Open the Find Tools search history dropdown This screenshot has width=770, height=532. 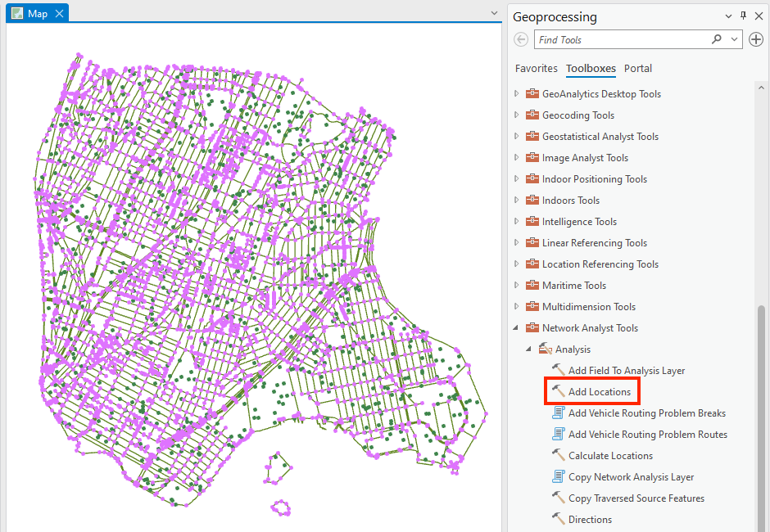[x=734, y=39]
